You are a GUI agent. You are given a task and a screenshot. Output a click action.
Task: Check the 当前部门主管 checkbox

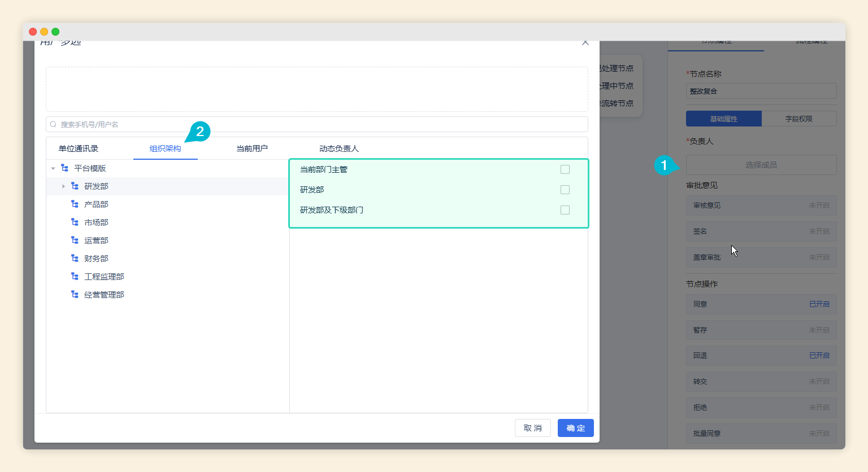click(565, 169)
